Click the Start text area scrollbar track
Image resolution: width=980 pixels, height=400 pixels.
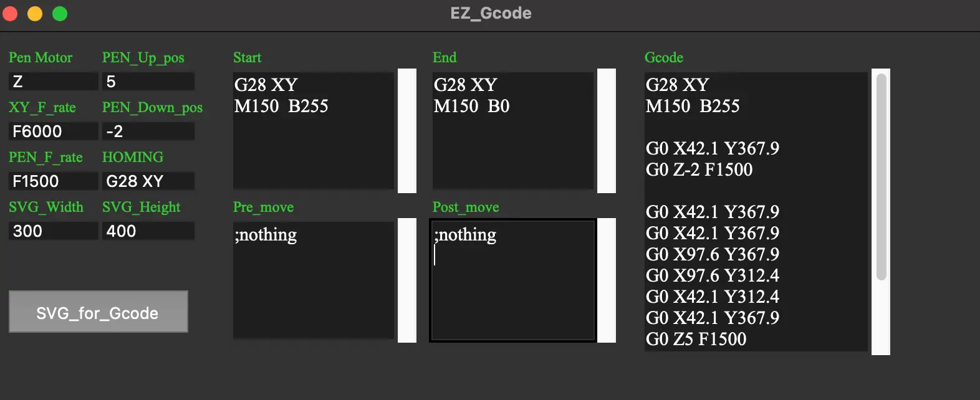tap(407, 131)
